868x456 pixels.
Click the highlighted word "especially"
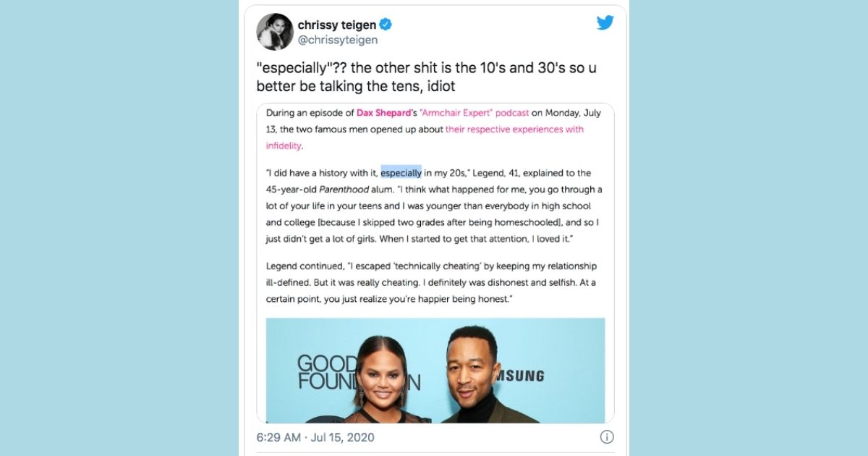point(401,173)
